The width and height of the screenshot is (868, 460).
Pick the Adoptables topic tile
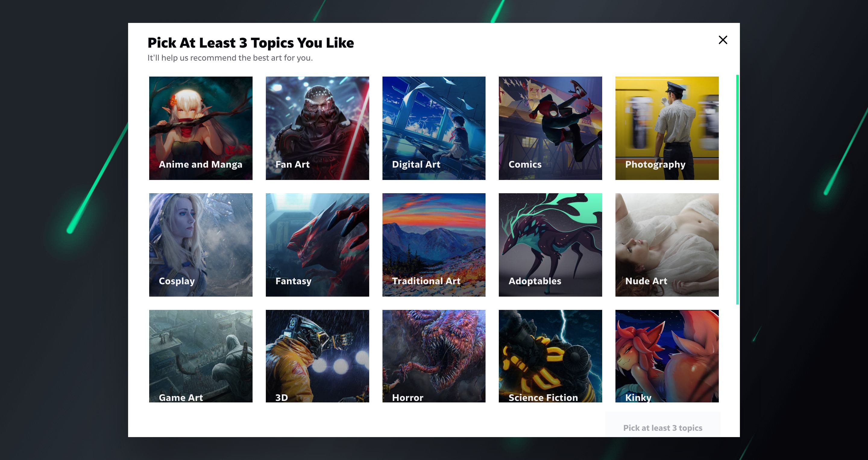550,245
